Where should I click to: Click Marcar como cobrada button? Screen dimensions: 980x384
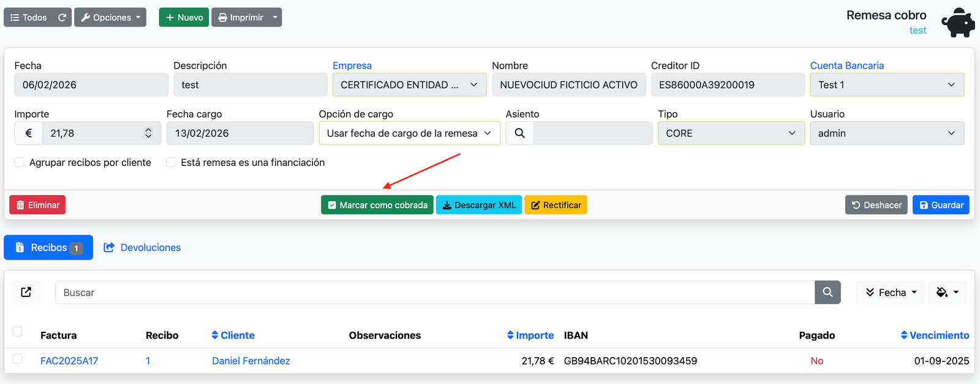[x=377, y=205]
